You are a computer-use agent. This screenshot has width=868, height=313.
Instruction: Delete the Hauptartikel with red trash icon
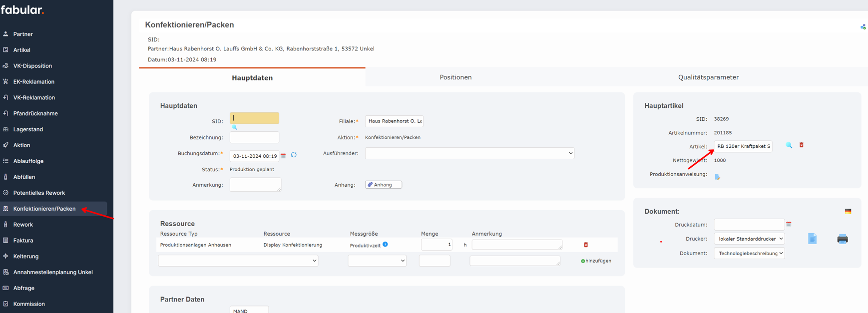coord(802,145)
